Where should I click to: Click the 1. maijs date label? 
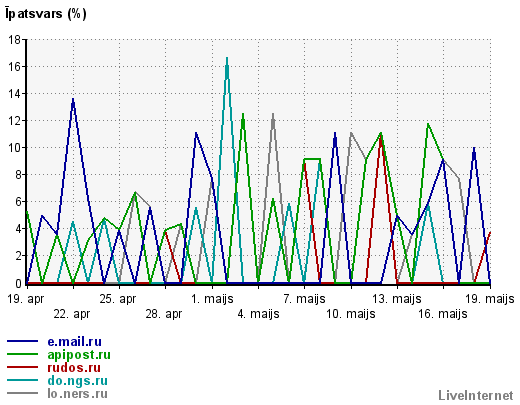tap(212, 299)
